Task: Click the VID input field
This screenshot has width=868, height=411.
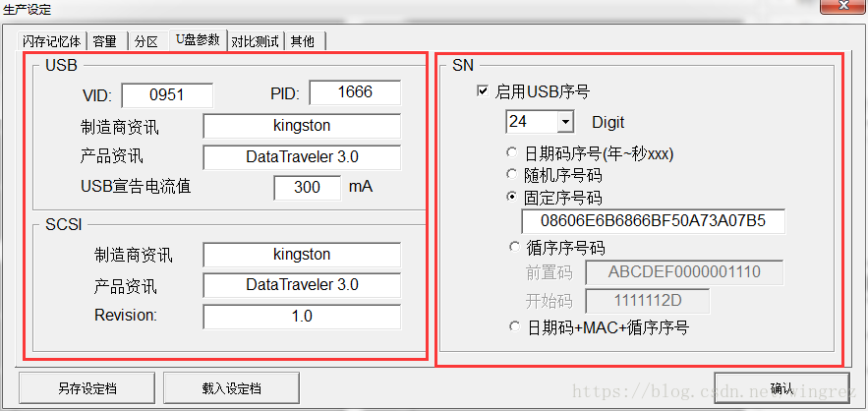Action: click(167, 95)
